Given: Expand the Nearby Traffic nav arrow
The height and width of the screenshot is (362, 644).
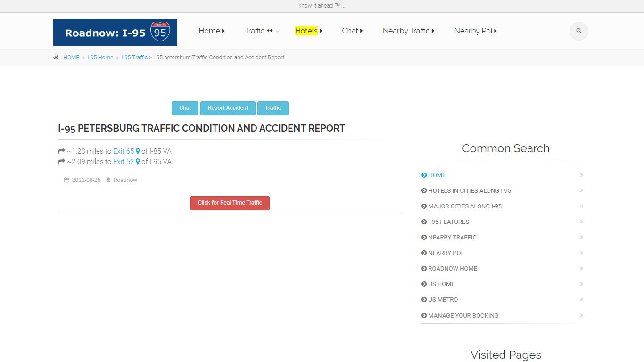Looking at the screenshot, I should (x=433, y=31).
